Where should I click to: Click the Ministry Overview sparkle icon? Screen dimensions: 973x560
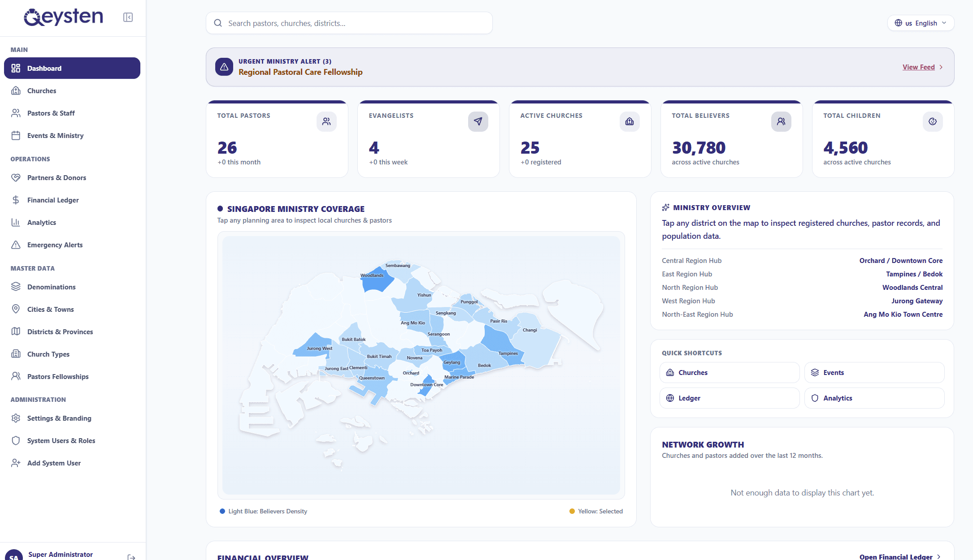pyautogui.click(x=666, y=207)
